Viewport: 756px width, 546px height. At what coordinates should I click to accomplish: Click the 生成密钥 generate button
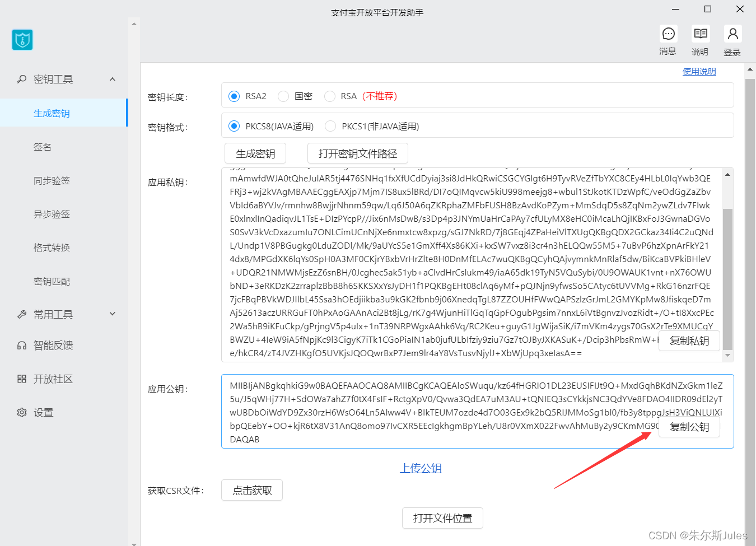[x=255, y=153]
